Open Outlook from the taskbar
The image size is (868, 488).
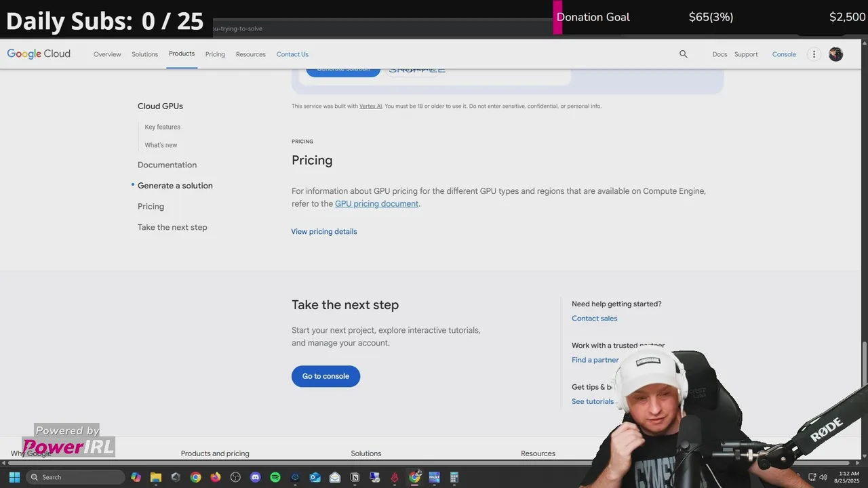(x=315, y=477)
